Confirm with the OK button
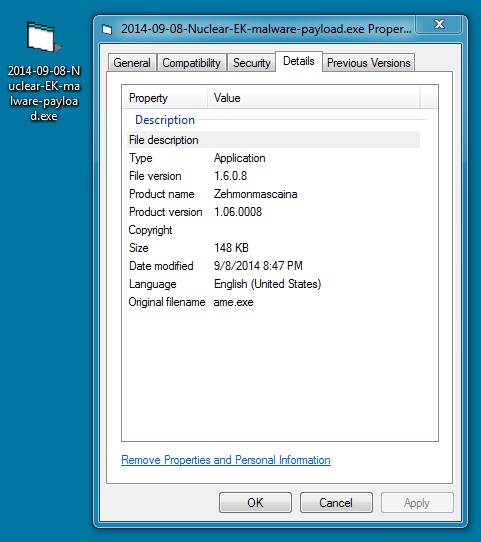481x542 pixels. click(255, 503)
